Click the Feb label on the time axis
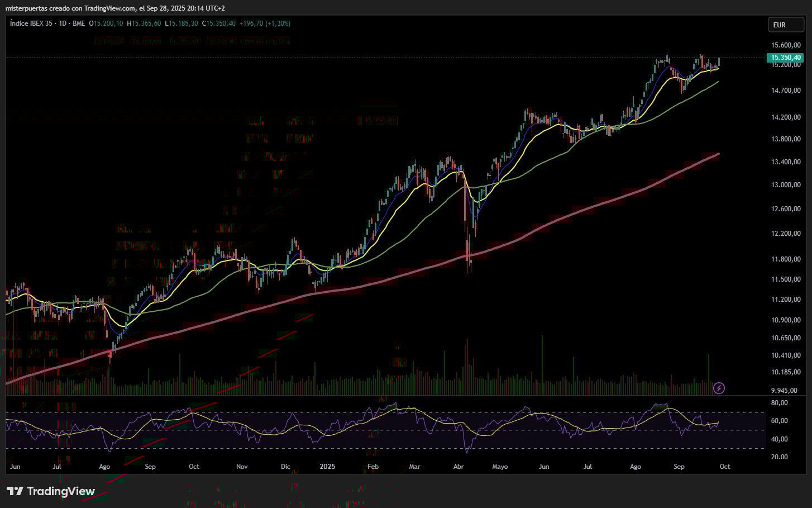This screenshot has height=508, width=812. coord(373,467)
